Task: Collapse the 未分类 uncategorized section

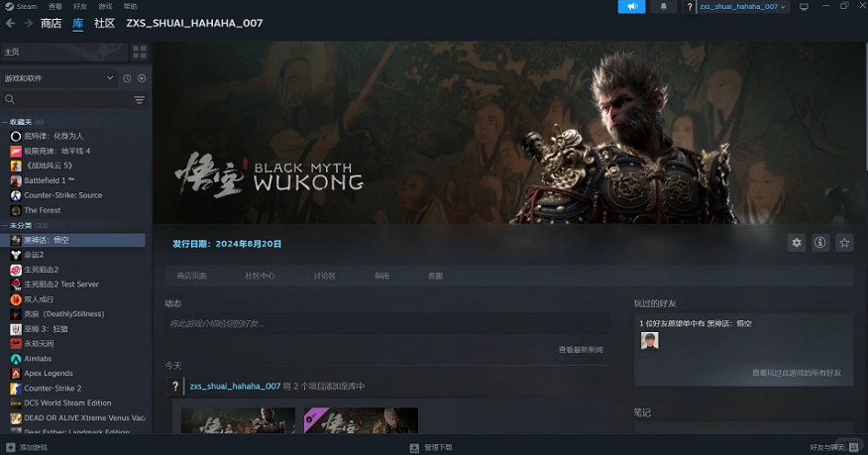Action: click(4, 225)
